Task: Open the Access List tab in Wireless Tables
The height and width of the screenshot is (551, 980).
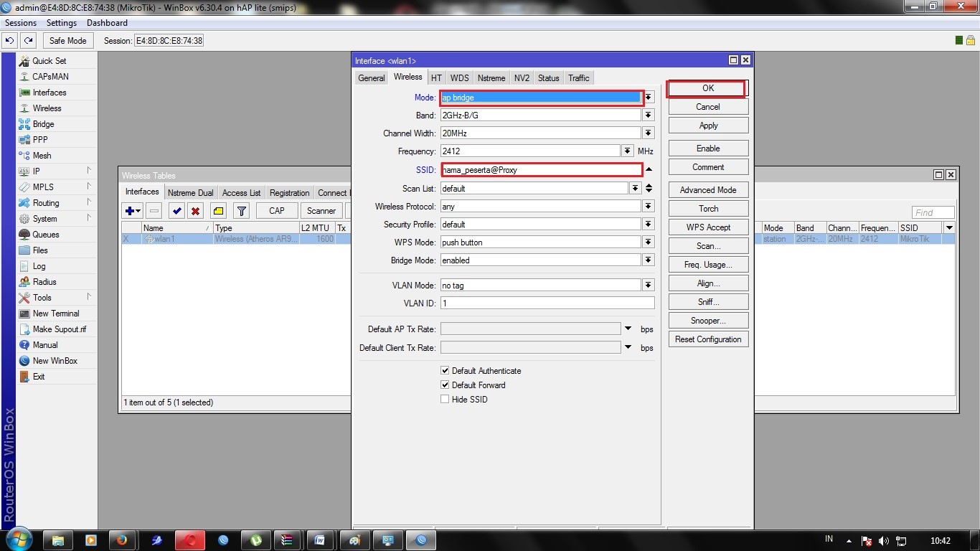Action: click(241, 193)
